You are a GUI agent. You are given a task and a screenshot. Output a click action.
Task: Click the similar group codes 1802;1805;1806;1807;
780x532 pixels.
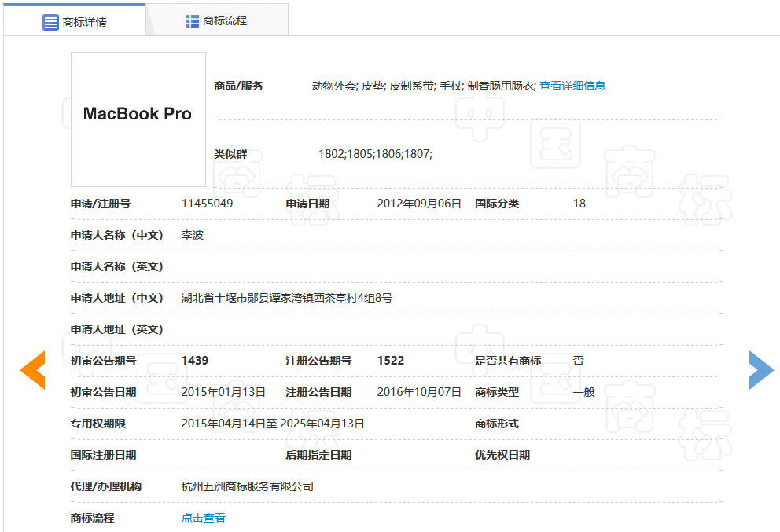click(375, 154)
